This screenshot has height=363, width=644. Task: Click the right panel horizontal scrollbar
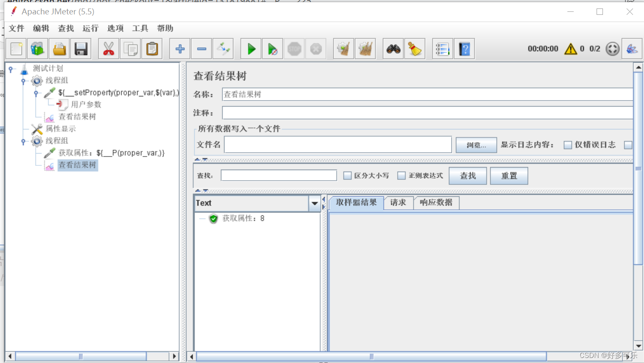pyautogui.click(x=371, y=356)
